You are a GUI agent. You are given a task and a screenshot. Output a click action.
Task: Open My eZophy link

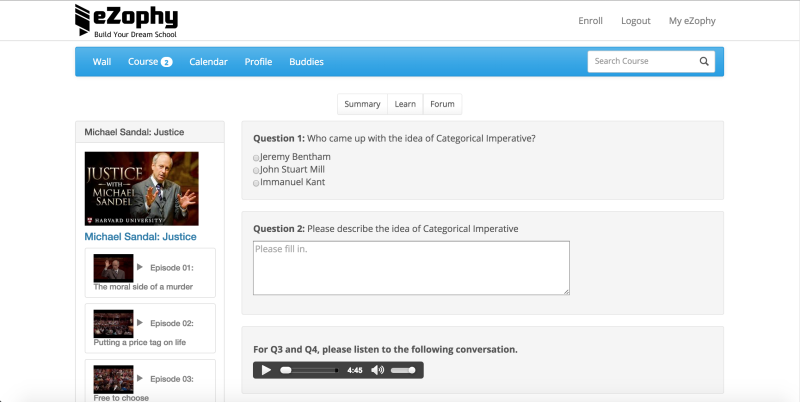[x=692, y=21]
